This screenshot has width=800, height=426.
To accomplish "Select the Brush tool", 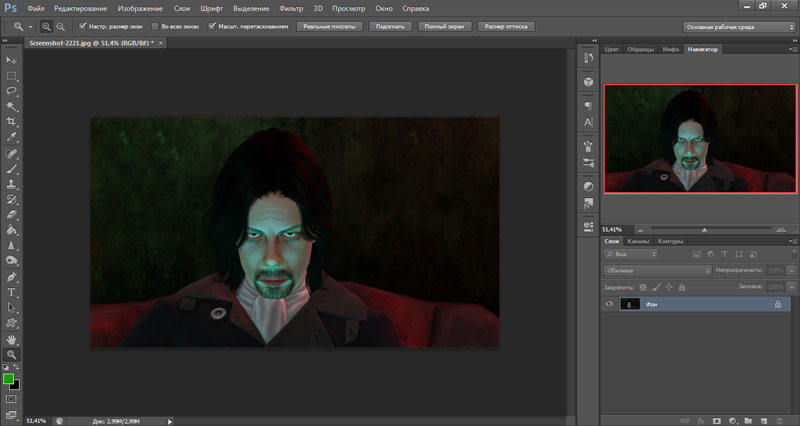I will pos(11,168).
